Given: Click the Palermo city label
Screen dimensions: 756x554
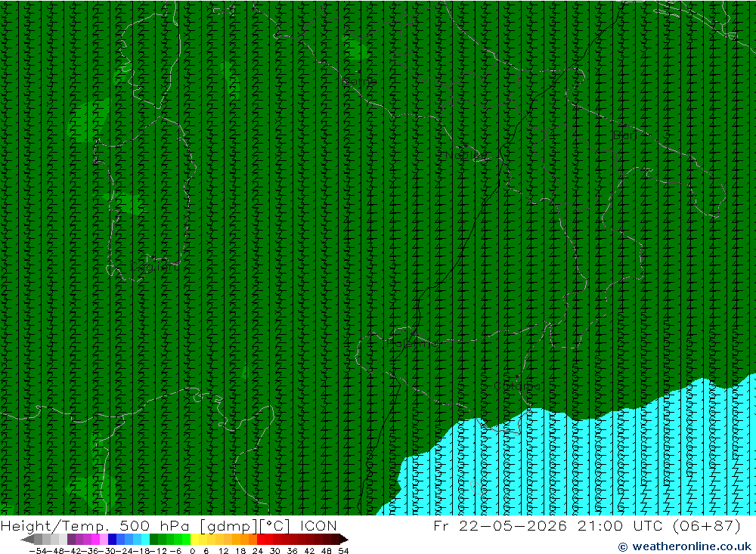Looking at the screenshot, I should pyautogui.click(x=412, y=343).
